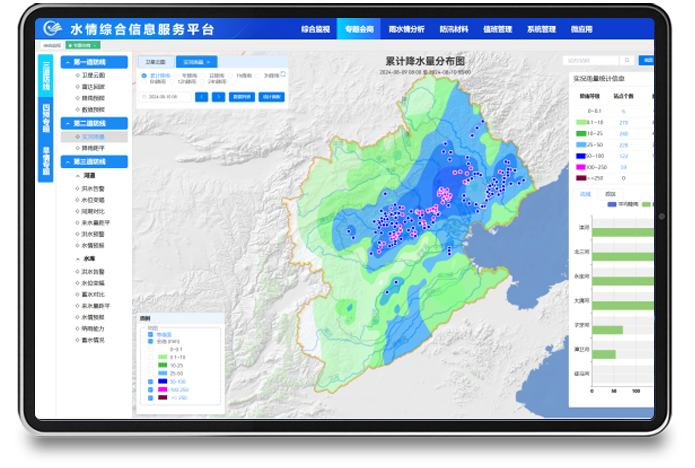Click the 统计表配 button
Screen dimensions: 695x468
[271, 97]
